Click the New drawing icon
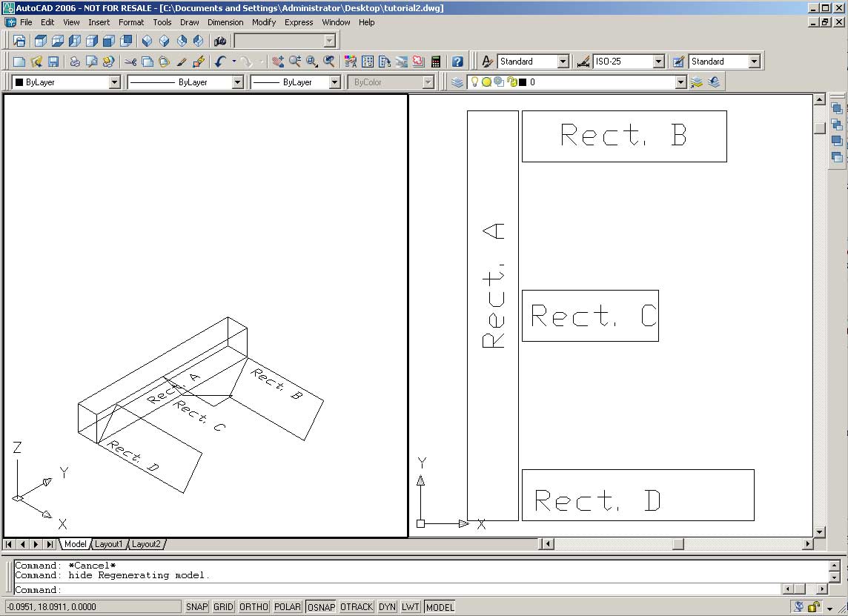This screenshot has width=848, height=616. [19, 62]
